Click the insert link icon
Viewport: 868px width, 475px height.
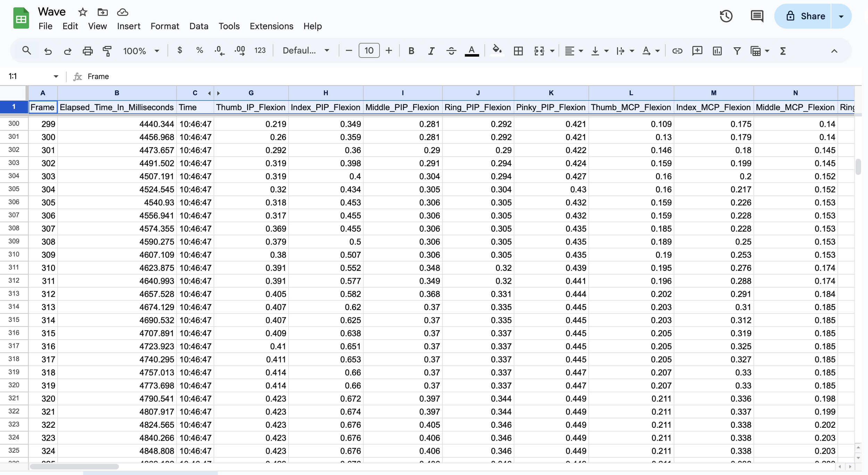pyautogui.click(x=677, y=51)
